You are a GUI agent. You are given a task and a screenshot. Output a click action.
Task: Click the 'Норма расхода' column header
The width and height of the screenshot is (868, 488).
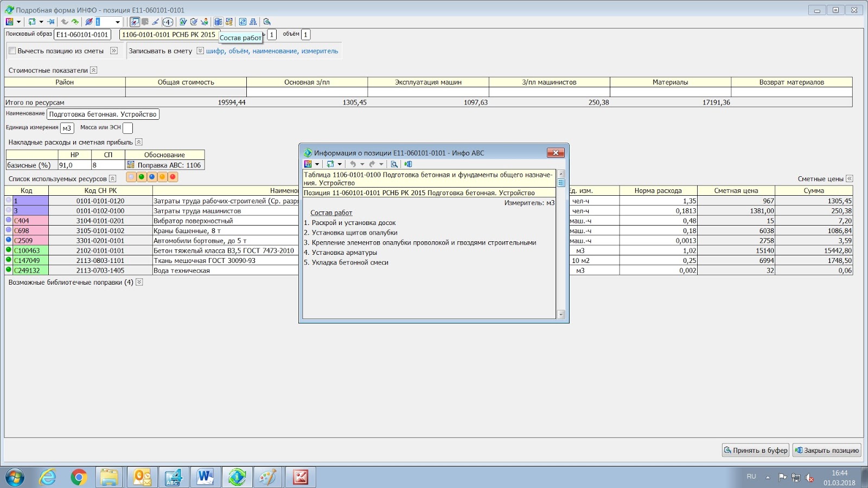pyautogui.click(x=658, y=190)
